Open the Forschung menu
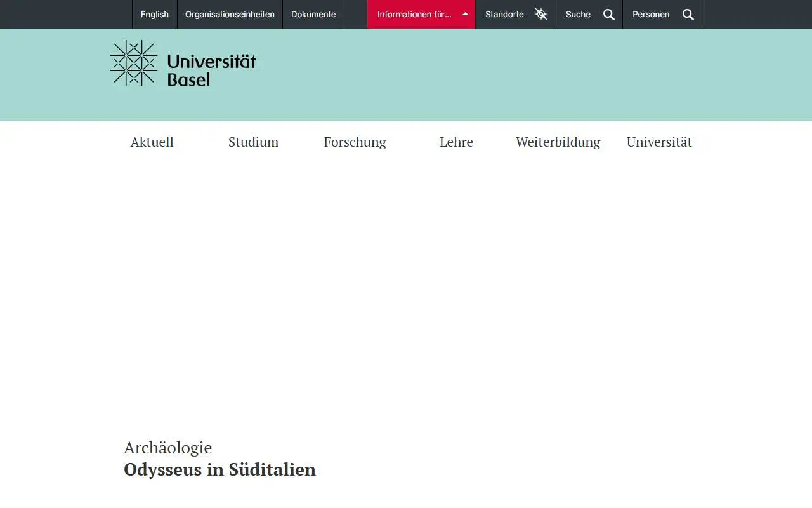Viewport: 812px width, 508px height. [355, 142]
